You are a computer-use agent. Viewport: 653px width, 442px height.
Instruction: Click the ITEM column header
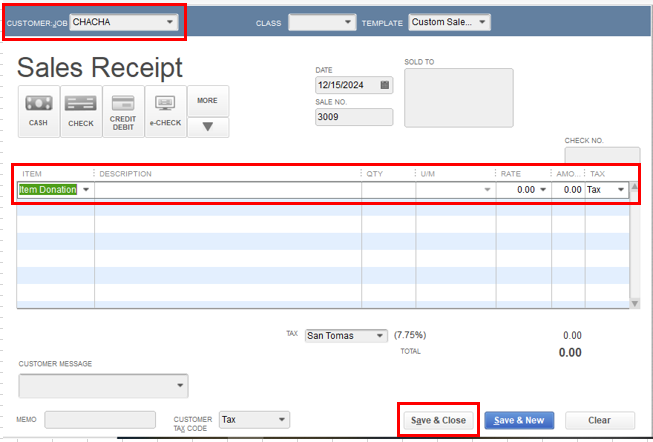pyautogui.click(x=32, y=174)
